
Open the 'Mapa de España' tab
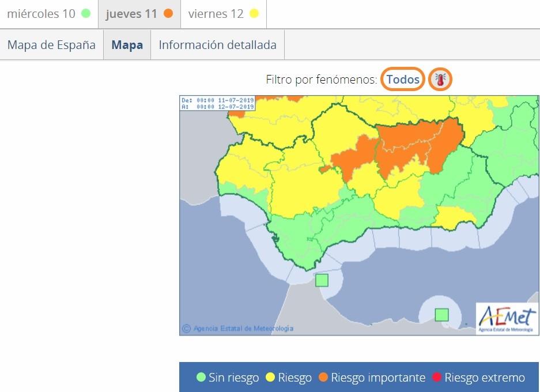coord(51,44)
